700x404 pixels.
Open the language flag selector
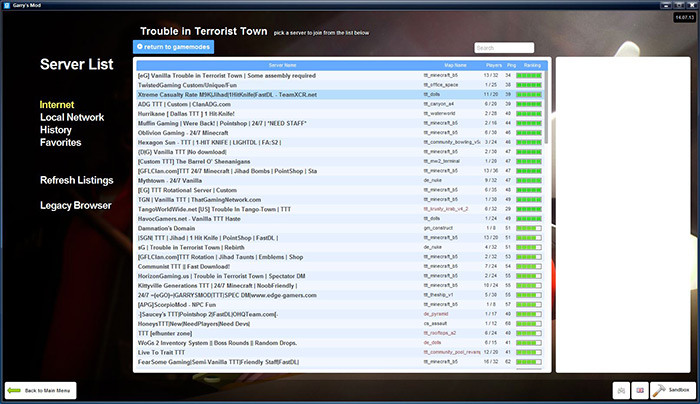(x=640, y=391)
